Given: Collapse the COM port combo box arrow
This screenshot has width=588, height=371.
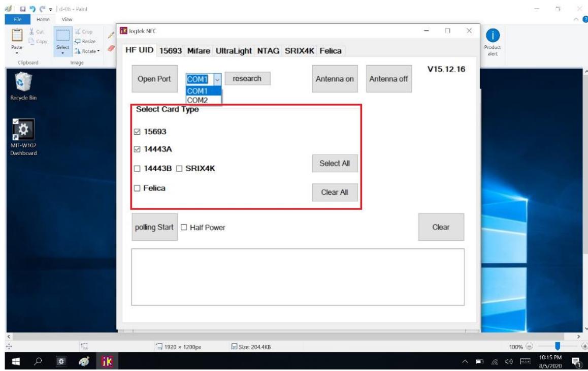Looking at the screenshot, I should 217,79.
